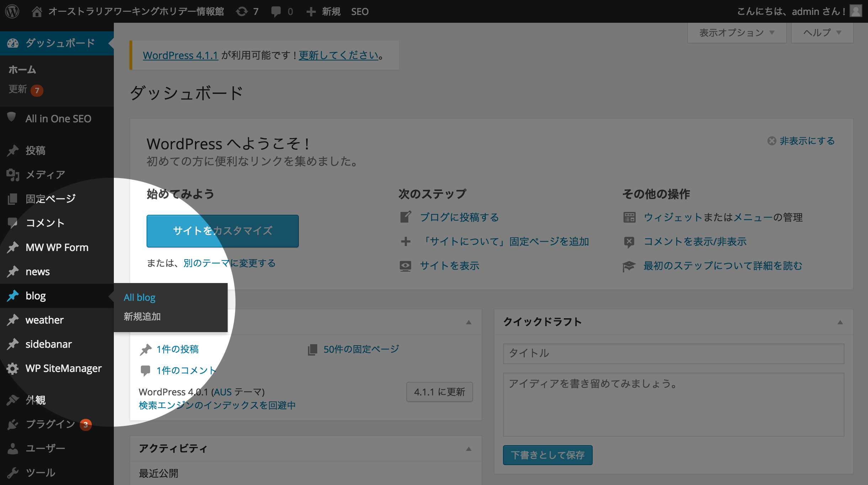Click the プラグイン plug icon
The image size is (868, 485).
point(13,424)
